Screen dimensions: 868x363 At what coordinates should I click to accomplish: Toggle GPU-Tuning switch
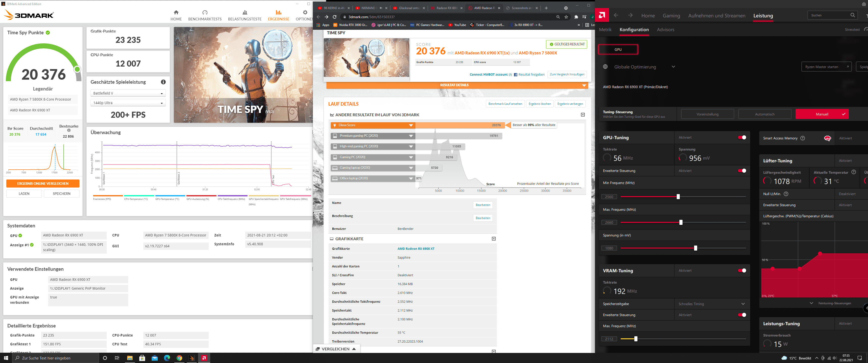tap(742, 137)
